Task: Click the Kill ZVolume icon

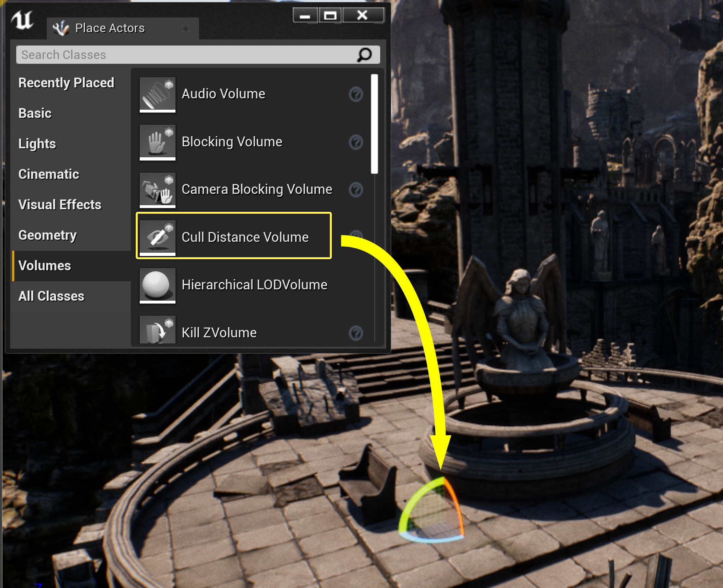Action: [x=158, y=330]
